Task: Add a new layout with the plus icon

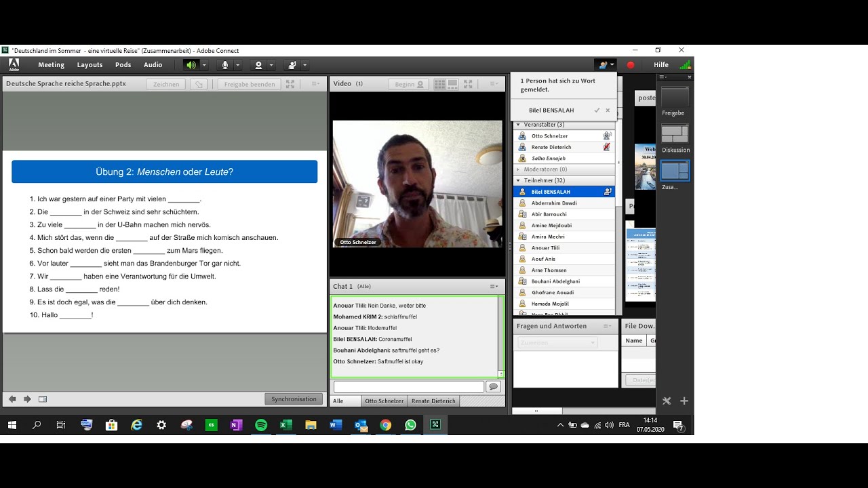Action: [x=684, y=401]
